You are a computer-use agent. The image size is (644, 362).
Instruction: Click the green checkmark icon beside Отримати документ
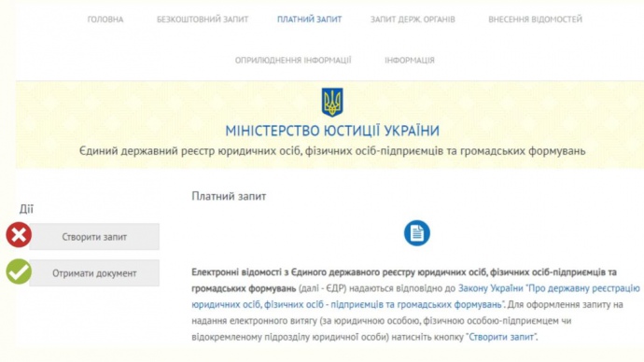pos(19,271)
